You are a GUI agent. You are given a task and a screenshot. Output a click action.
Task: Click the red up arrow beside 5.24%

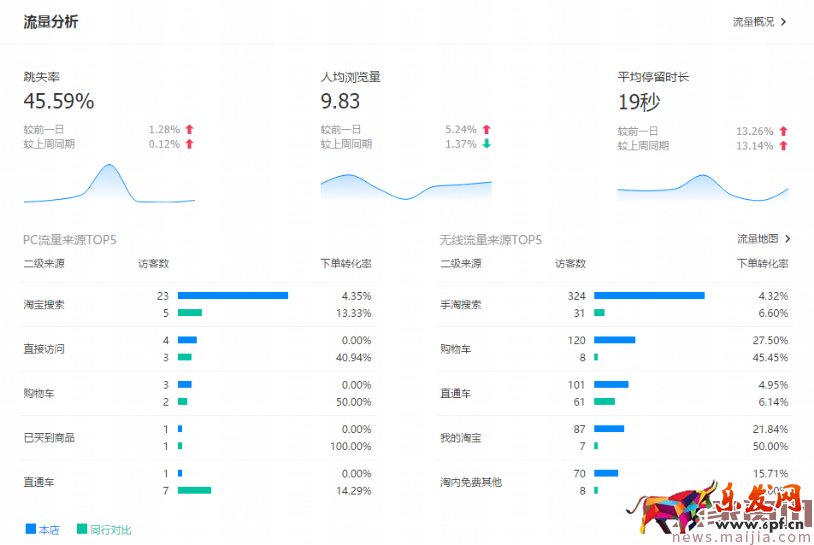click(486, 129)
